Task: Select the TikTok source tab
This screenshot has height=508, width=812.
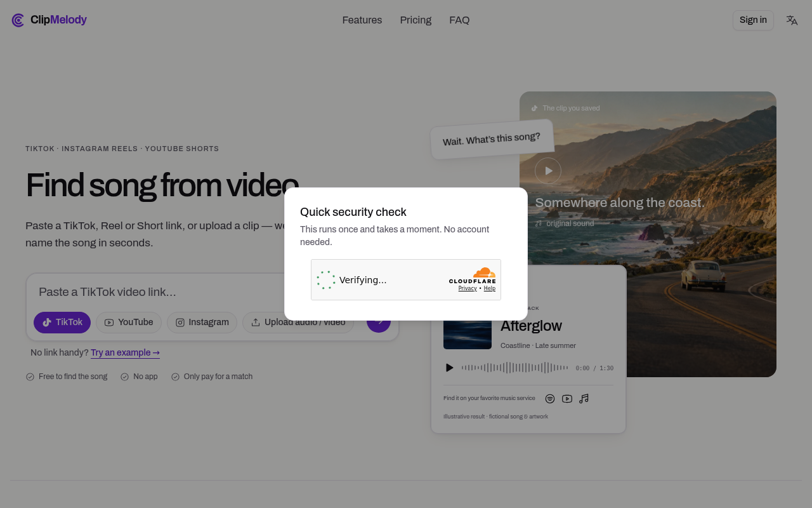Action: 62,323
